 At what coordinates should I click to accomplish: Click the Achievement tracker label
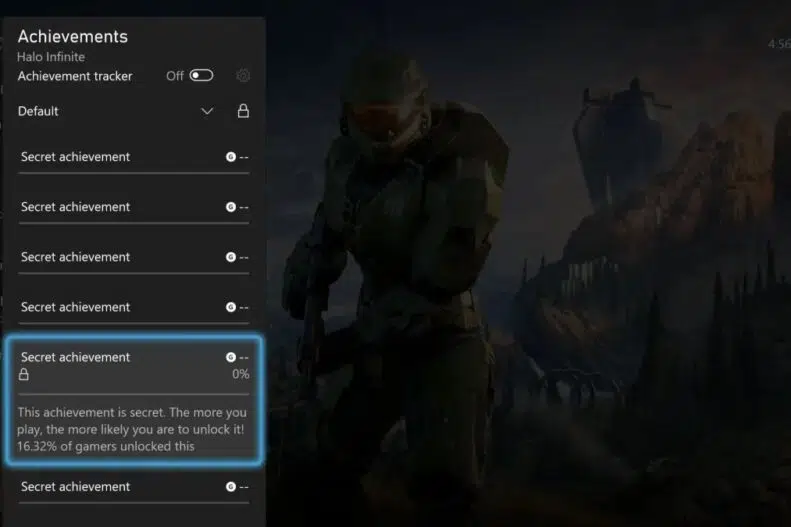pyautogui.click(x=75, y=76)
